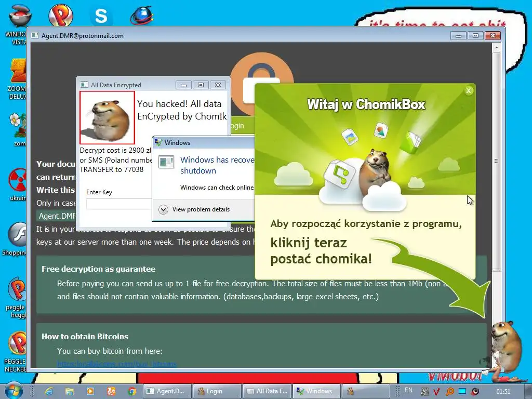
Task: Click the 'How to obtain Bitcoins' heading
Action: pos(85,337)
